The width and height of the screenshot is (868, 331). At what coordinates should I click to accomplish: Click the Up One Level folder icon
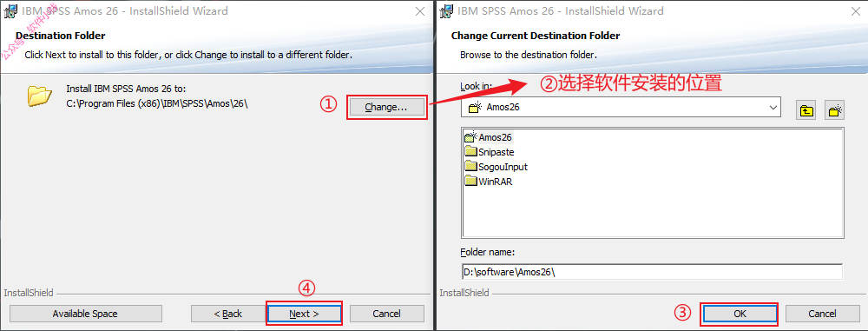806,109
